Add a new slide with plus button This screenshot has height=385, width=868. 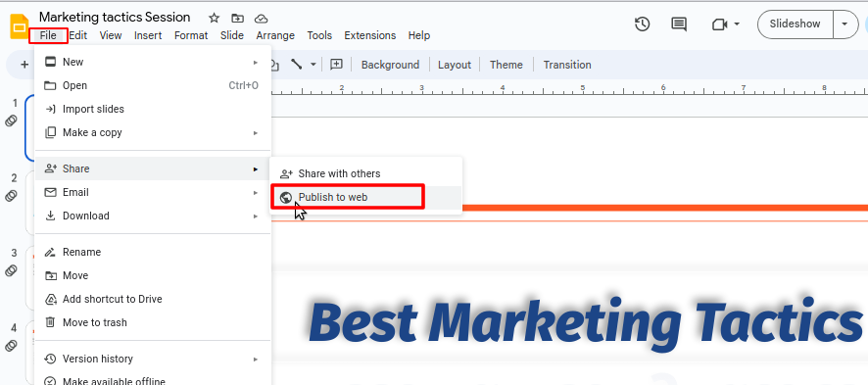[24, 65]
